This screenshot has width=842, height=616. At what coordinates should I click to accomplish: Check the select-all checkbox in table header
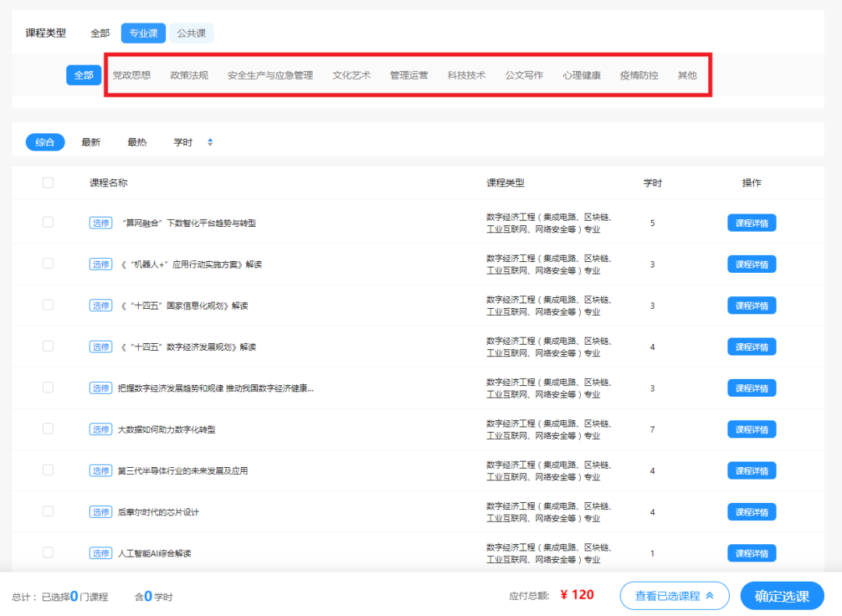click(x=48, y=182)
